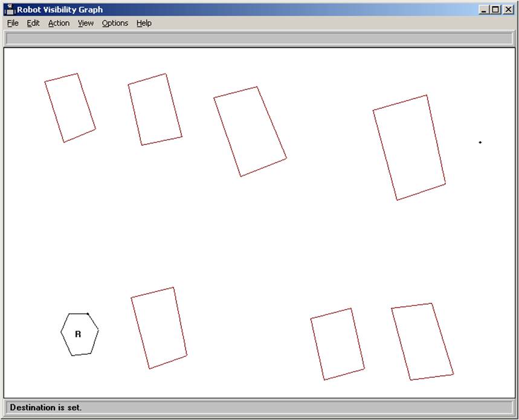Close the Robot Visibility Graph window

pos(508,10)
